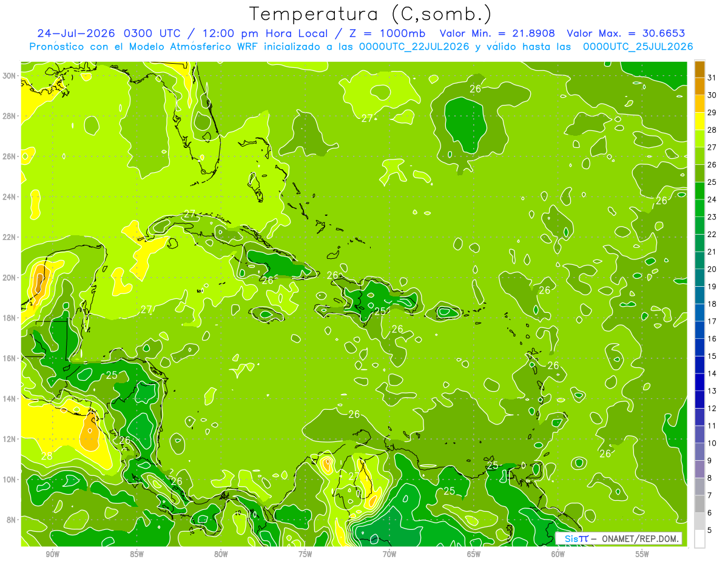Select the 'Valor Max. = 30.6653' value
728x562 pixels.
click(x=625, y=33)
